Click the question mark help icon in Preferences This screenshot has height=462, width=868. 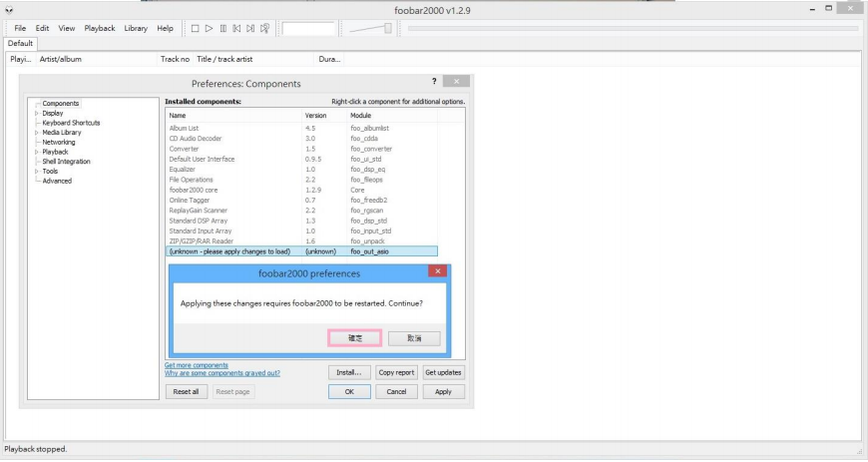point(434,82)
